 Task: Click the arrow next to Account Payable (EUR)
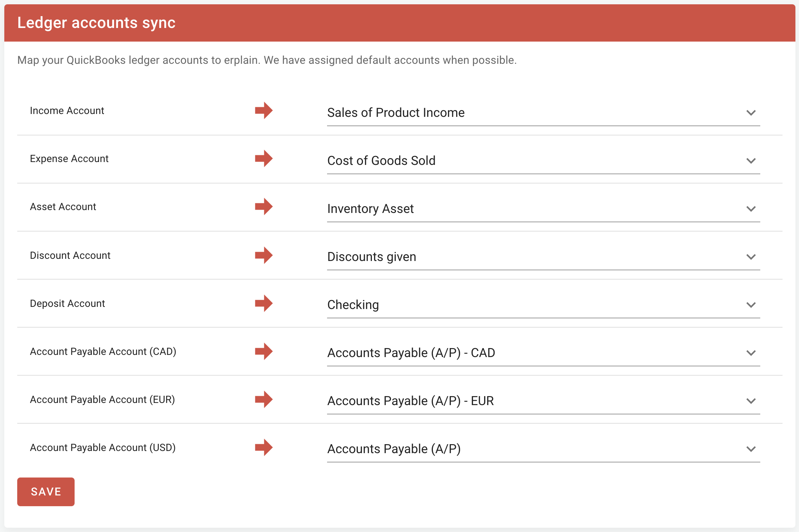[x=264, y=399]
